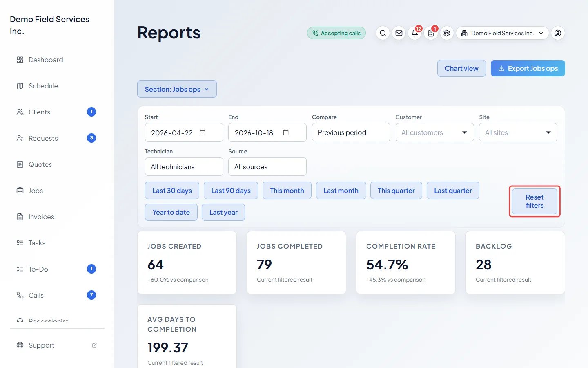Open Jobs in the sidebar
Image resolution: width=588 pixels, height=368 pixels.
(57, 191)
